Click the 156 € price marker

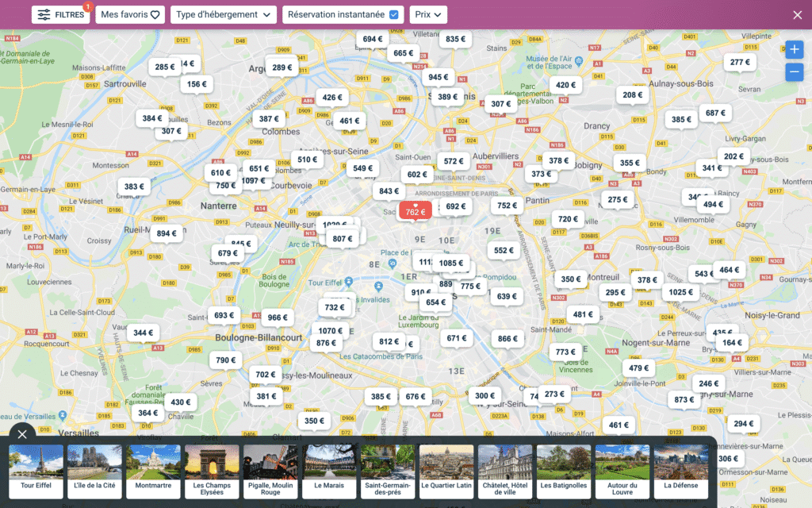pyautogui.click(x=195, y=83)
